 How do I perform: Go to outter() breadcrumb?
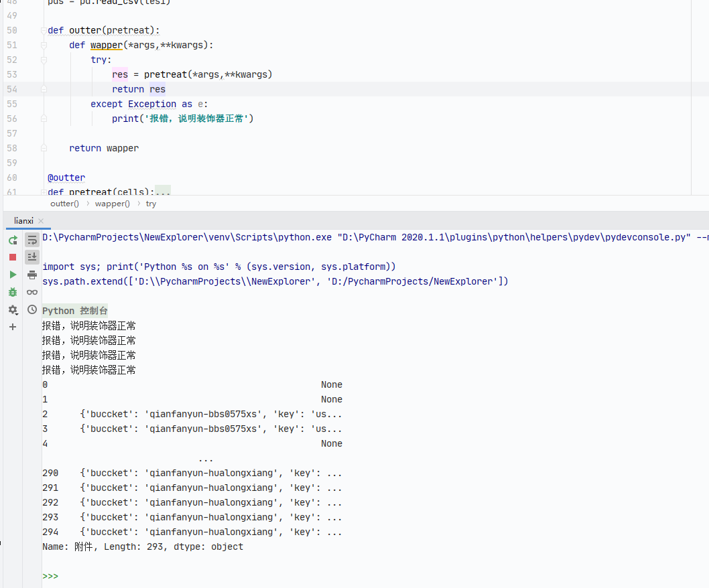[x=64, y=204]
